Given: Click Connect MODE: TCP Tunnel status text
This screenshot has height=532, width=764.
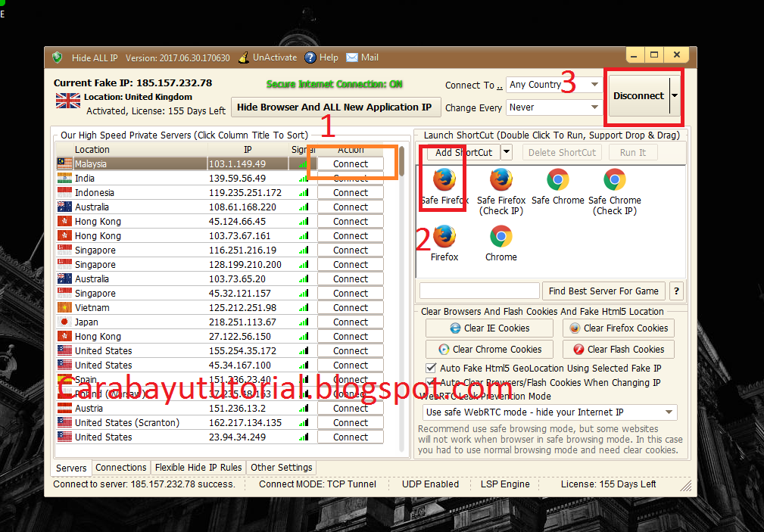Looking at the screenshot, I should tap(317, 484).
